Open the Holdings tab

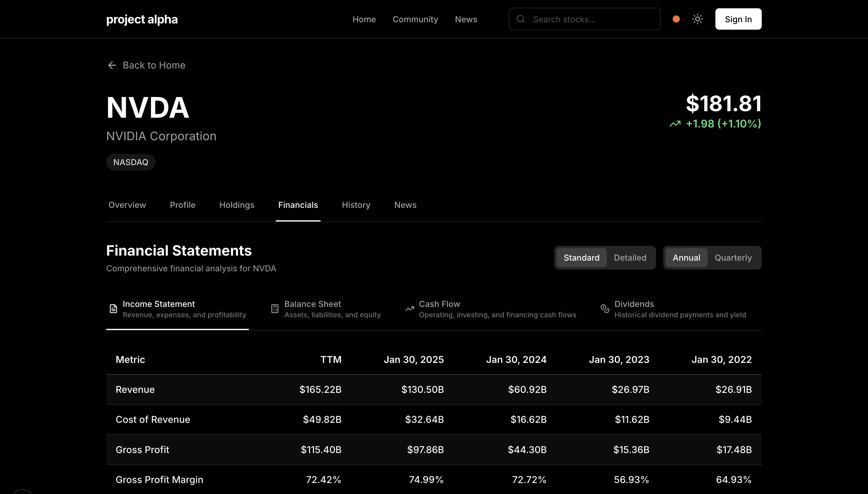click(x=237, y=205)
